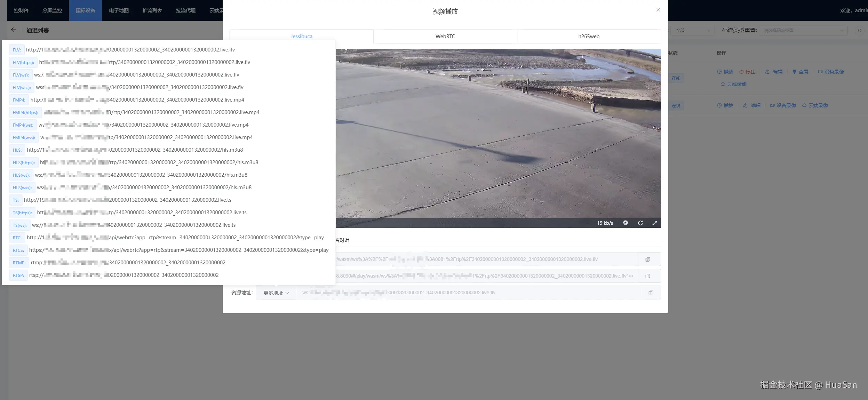Copy the resource address using its copy icon
Viewport: 868px width, 400px height.
click(651, 293)
